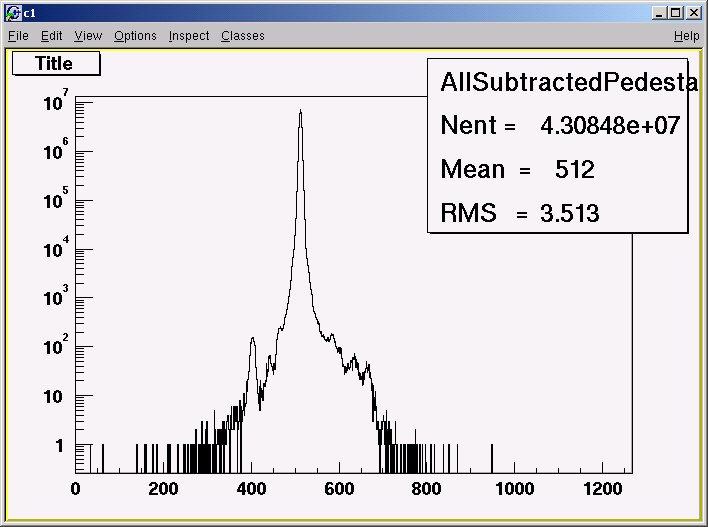Image resolution: width=708 pixels, height=527 pixels.
Task: Click the x-axis label 1000
Action: click(x=515, y=489)
